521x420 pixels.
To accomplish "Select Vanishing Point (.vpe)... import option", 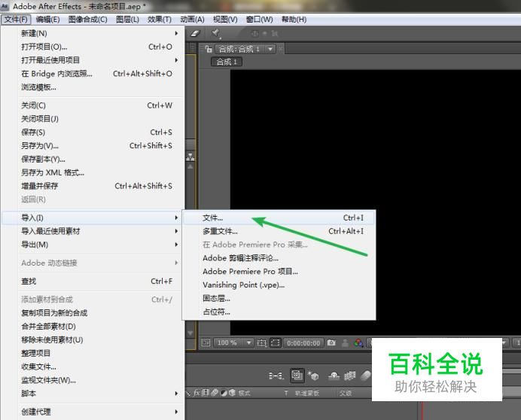I will (279, 285).
